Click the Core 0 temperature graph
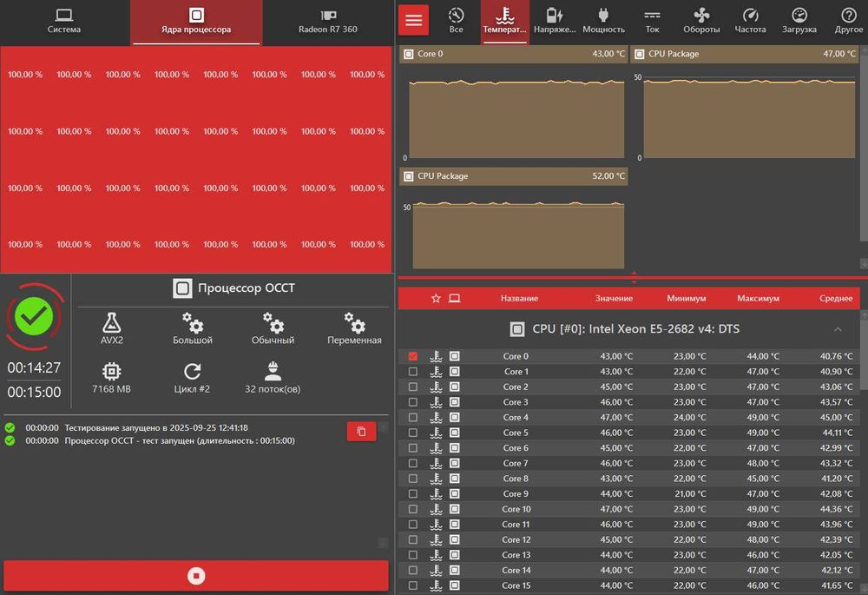Image resolution: width=868 pixels, height=595 pixels. click(516, 118)
